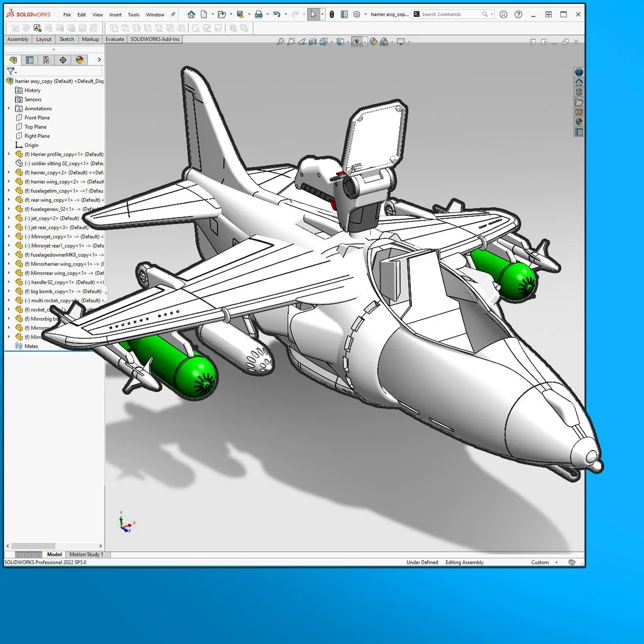Switch to the Motion Study 1 tab
Screen dimensions: 644x644
click(x=86, y=554)
